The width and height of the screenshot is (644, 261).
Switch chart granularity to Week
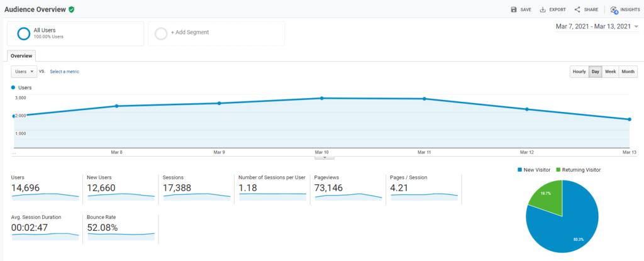(x=610, y=72)
